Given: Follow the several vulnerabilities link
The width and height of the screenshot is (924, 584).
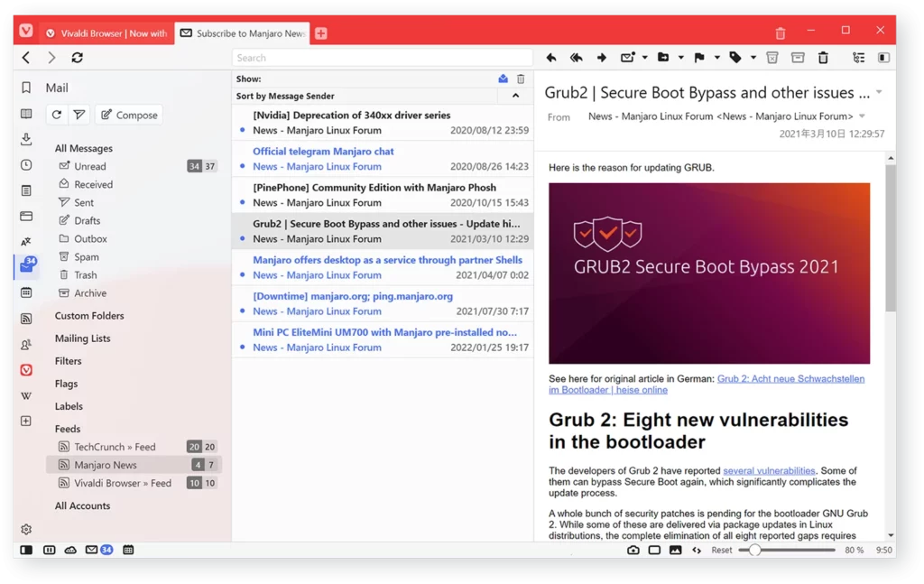Looking at the screenshot, I should click(x=769, y=471).
